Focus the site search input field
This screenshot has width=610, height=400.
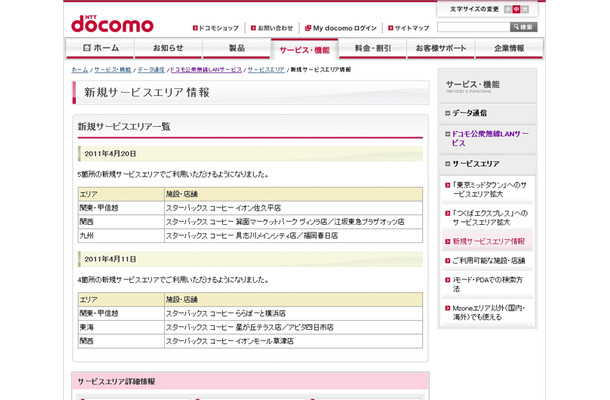(473, 27)
